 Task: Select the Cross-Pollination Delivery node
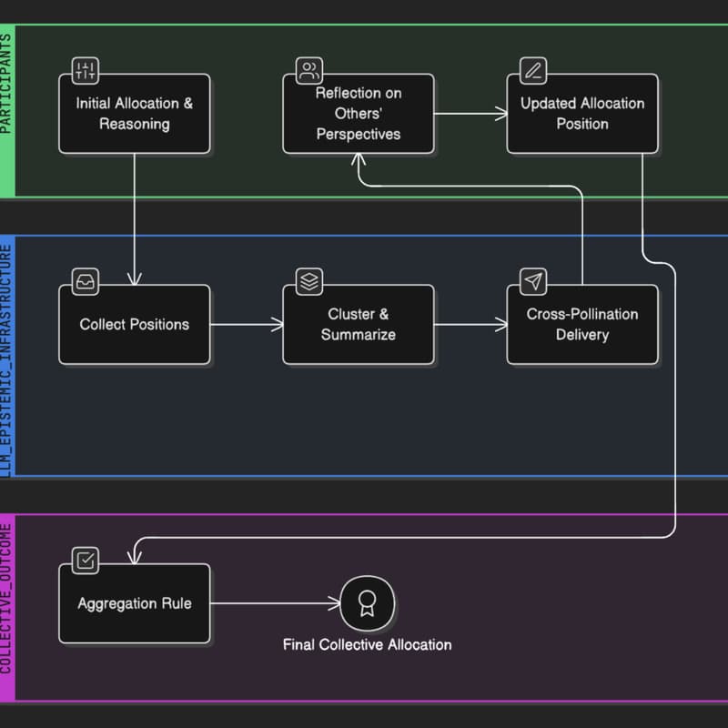click(582, 324)
